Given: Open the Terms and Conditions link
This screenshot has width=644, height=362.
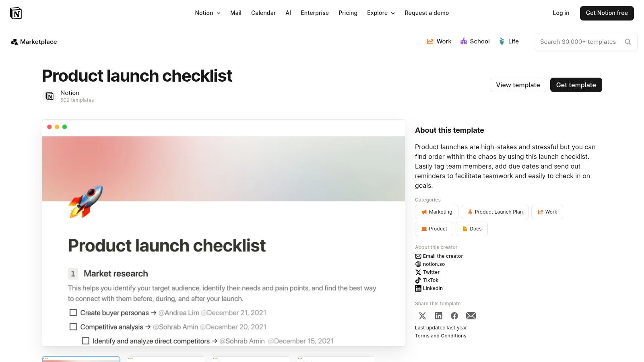Looking at the screenshot, I should (x=440, y=335).
